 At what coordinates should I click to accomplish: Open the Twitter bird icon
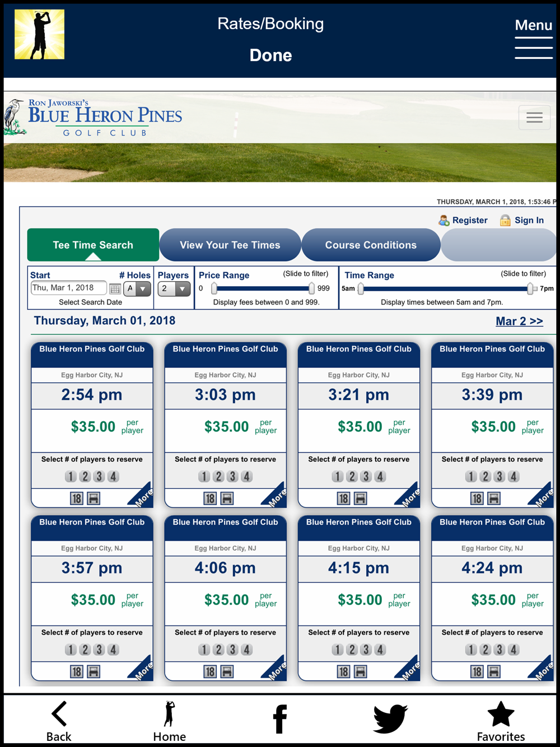pos(390,718)
